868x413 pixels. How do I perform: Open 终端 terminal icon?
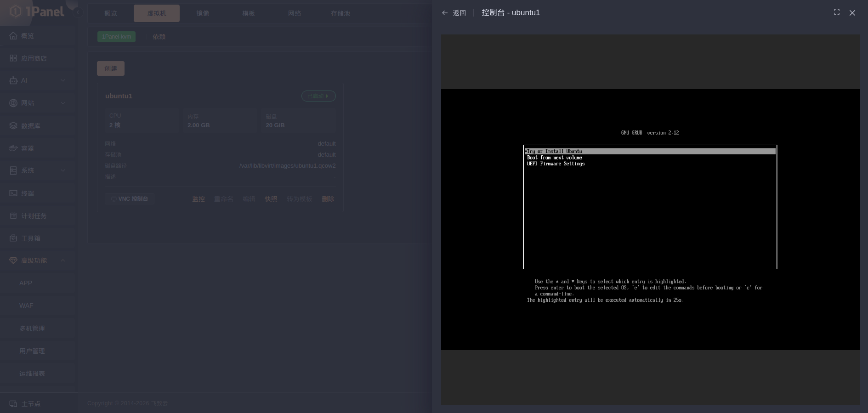[x=13, y=193]
